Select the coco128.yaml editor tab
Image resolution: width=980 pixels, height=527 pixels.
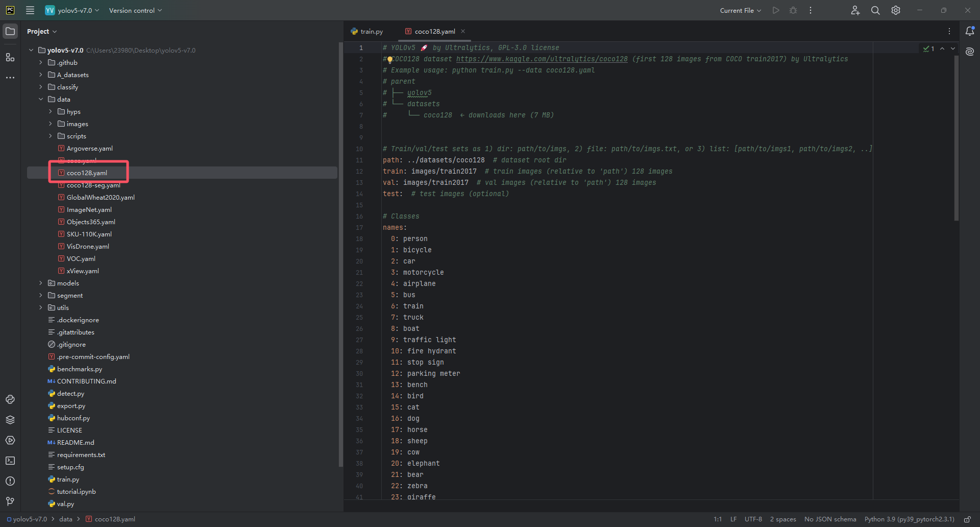(435, 31)
